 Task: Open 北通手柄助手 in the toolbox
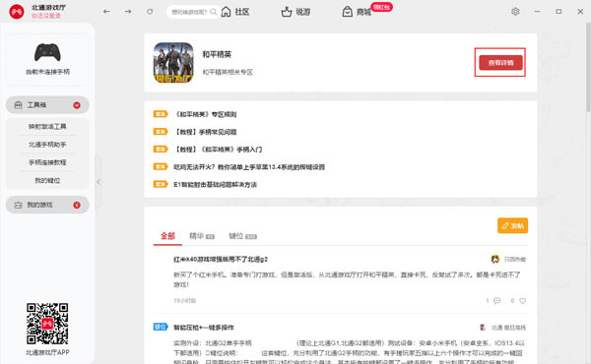[x=47, y=145]
